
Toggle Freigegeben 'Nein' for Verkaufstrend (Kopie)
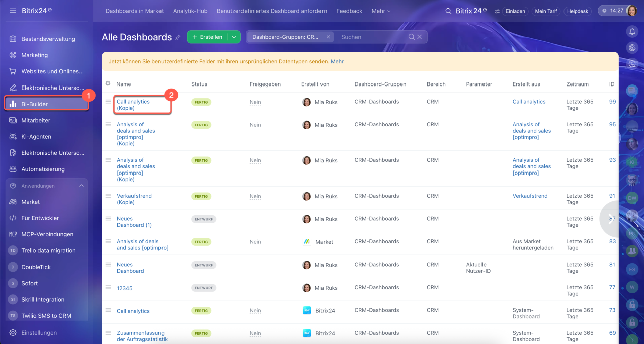pyautogui.click(x=255, y=196)
